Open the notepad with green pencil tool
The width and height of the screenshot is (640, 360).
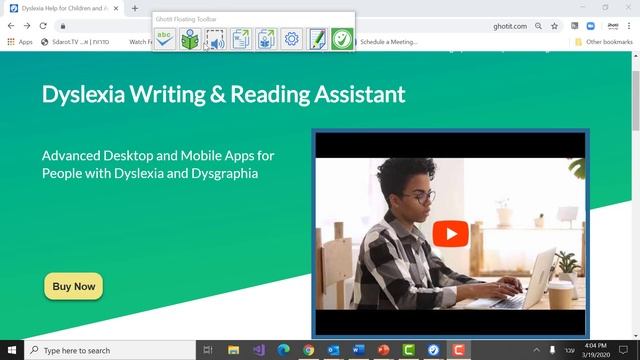[317, 39]
